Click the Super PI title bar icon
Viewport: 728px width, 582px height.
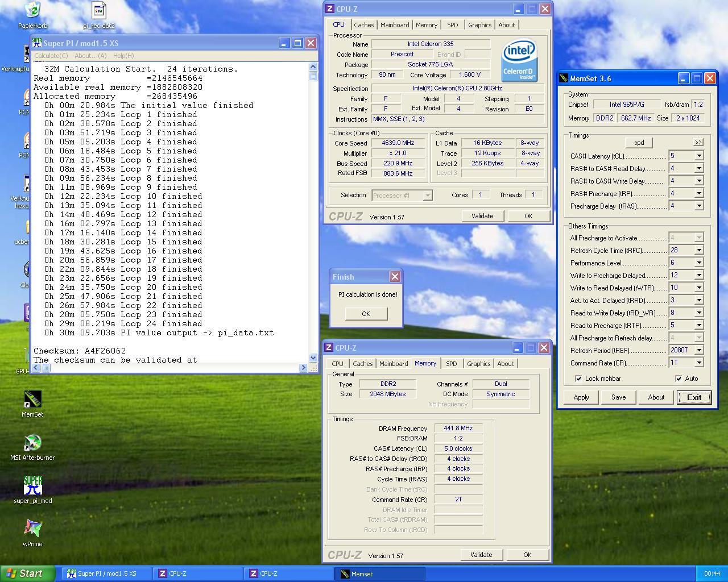pos(37,43)
